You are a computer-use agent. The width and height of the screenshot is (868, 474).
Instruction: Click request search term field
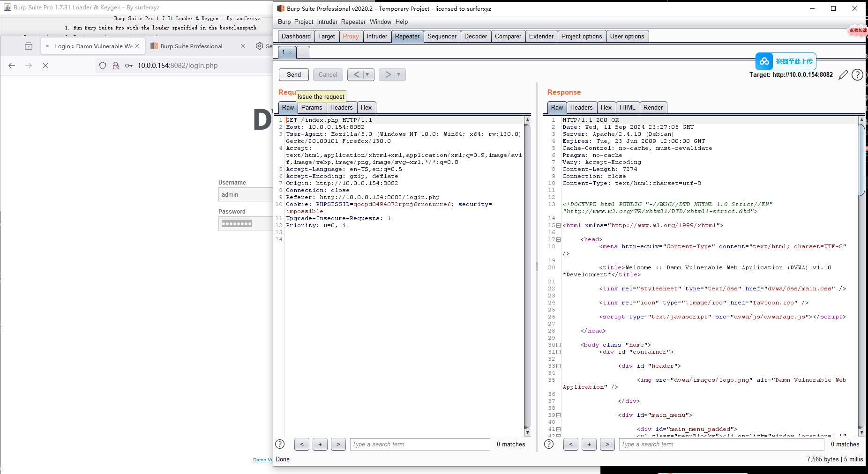[420, 444]
